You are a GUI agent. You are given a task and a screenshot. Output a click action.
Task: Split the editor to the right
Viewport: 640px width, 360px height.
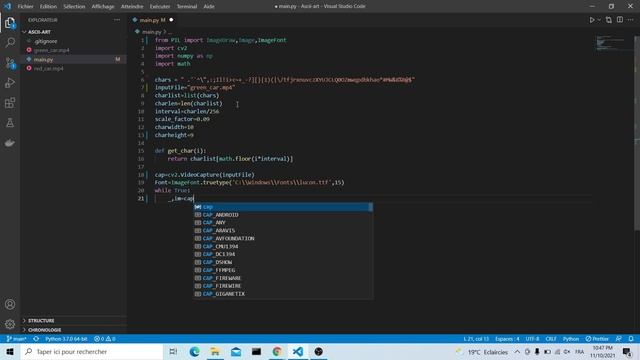pyautogui.click(x=620, y=20)
